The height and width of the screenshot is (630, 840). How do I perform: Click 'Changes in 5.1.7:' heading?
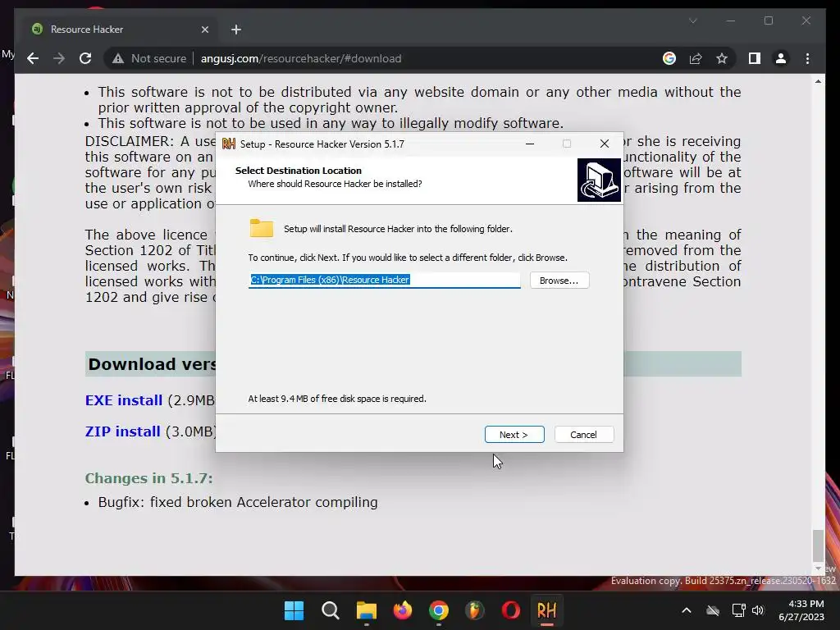pyautogui.click(x=149, y=478)
